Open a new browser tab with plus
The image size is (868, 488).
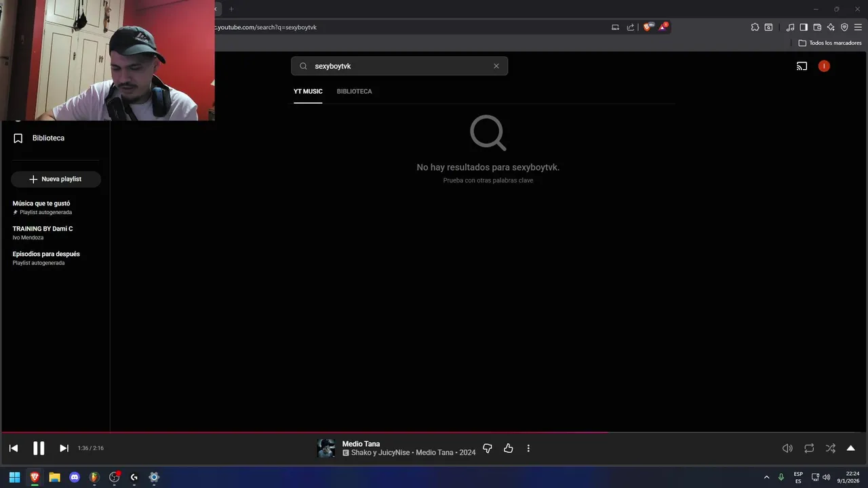pyautogui.click(x=231, y=9)
